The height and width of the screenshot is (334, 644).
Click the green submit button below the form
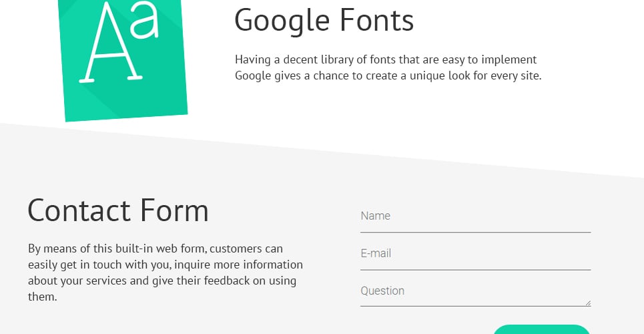pos(541,329)
